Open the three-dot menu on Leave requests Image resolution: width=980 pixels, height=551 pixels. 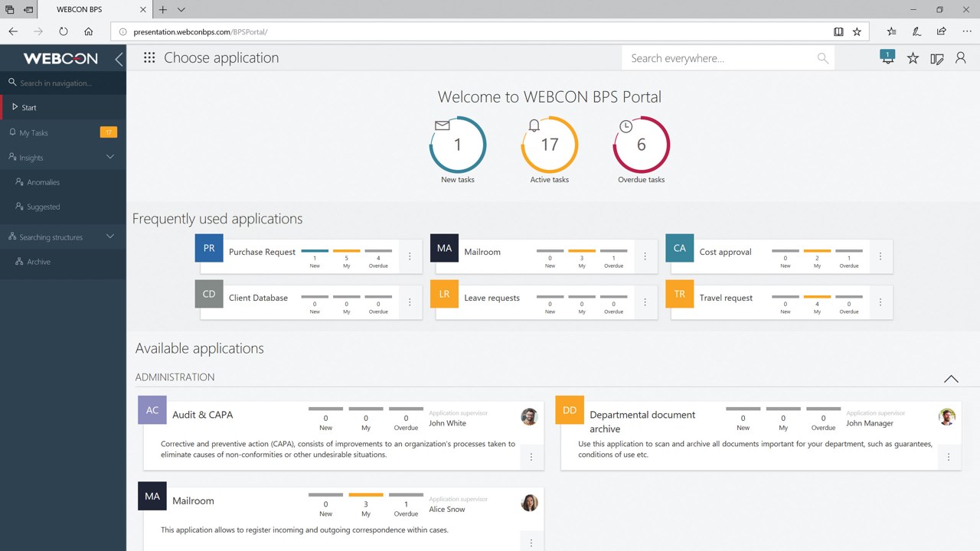pos(645,302)
